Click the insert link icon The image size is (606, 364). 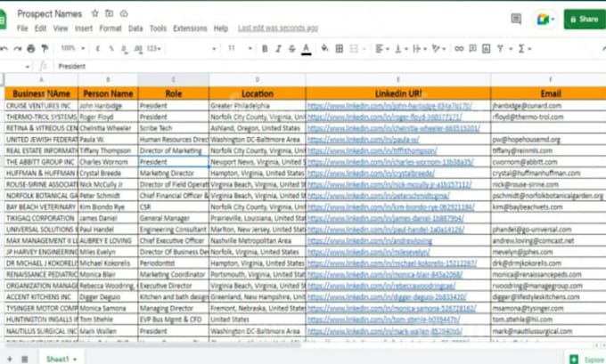coord(459,48)
